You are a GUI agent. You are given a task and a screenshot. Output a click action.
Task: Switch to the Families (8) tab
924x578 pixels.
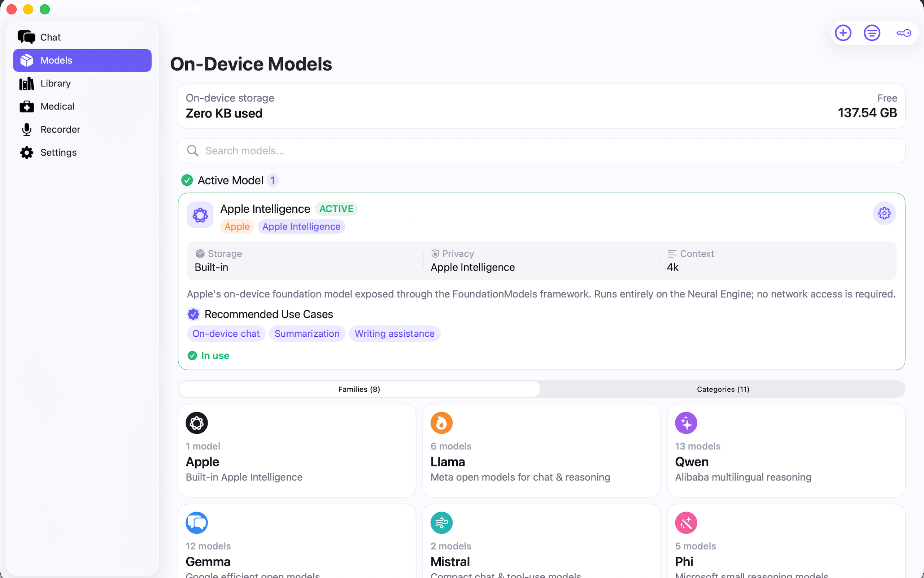[x=359, y=389]
